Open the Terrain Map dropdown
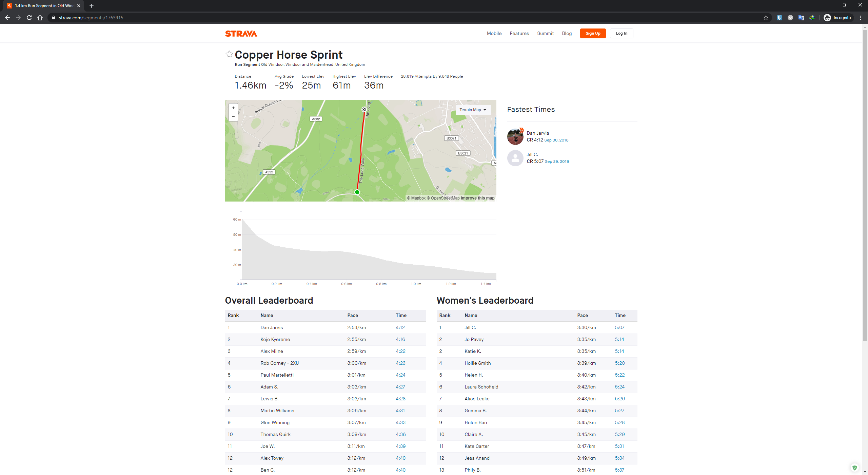The height and width of the screenshot is (475, 868). pyautogui.click(x=473, y=110)
